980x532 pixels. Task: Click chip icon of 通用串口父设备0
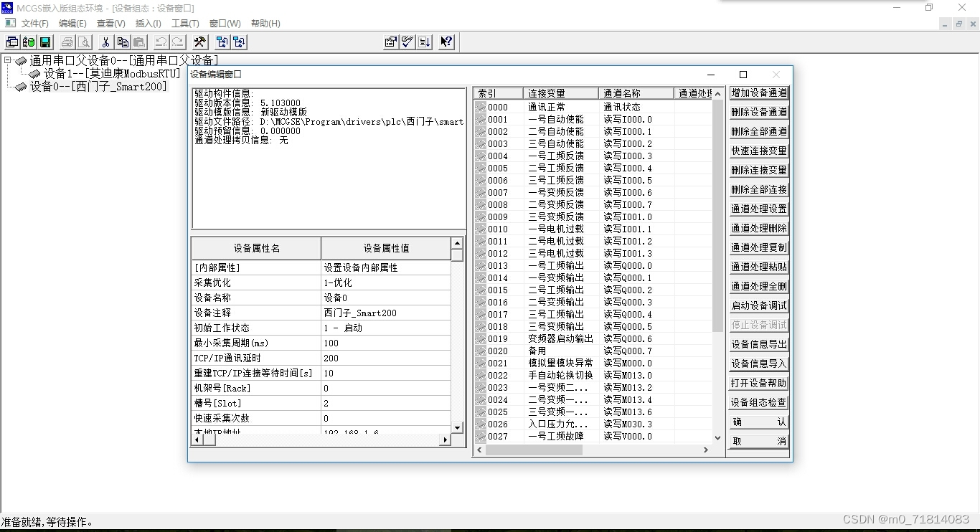pyautogui.click(x=21, y=61)
